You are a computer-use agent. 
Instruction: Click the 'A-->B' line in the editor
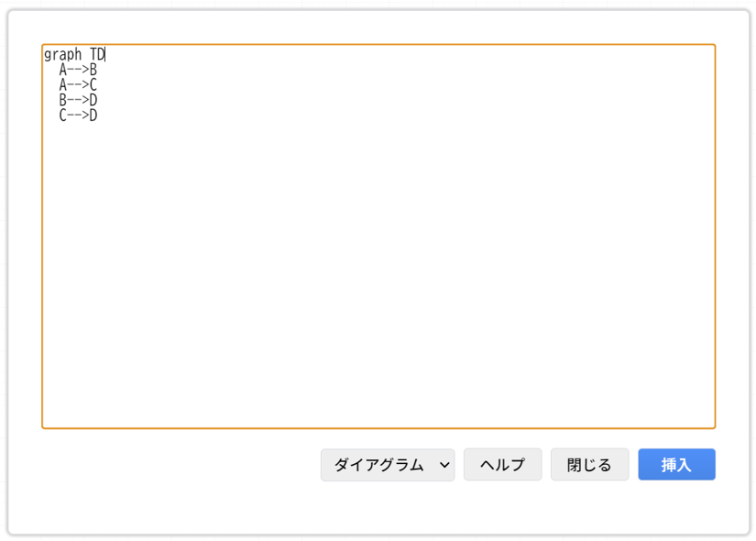(x=81, y=69)
